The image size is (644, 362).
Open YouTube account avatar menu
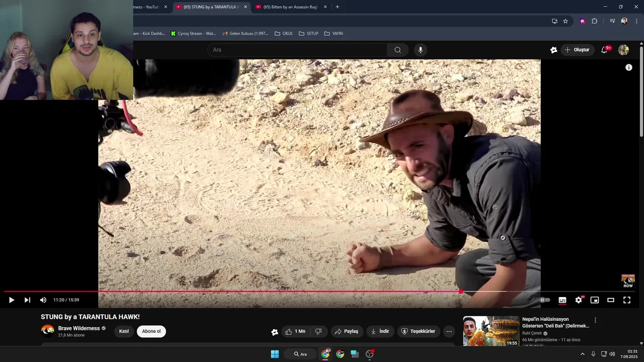[623, 50]
